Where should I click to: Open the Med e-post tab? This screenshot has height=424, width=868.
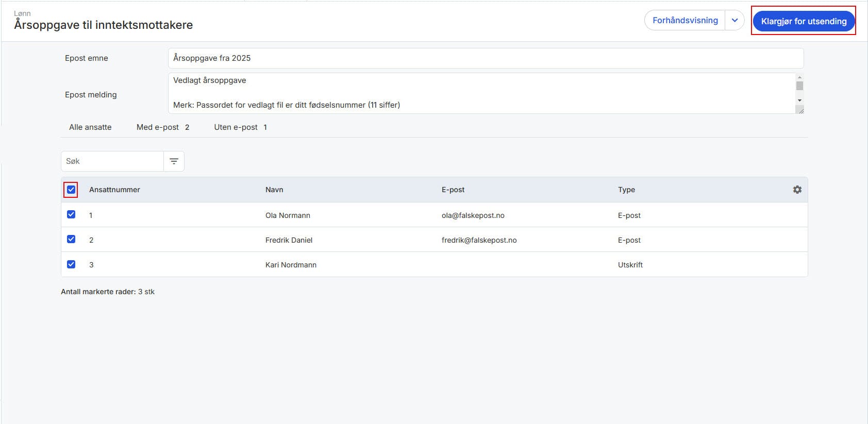[162, 127]
